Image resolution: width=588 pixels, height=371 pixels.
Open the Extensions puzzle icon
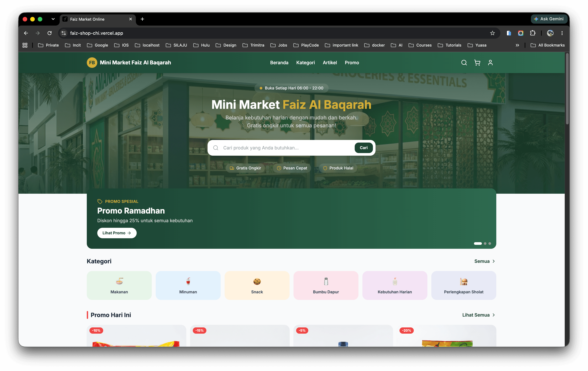(x=533, y=33)
